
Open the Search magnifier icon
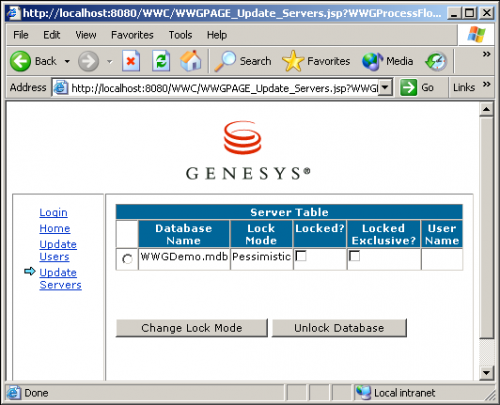pyautogui.click(x=225, y=61)
